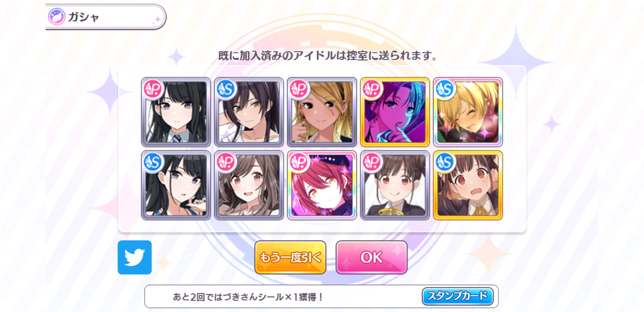The height and width of the screenshot is (312, 644).
Task: Click the ガシャ header wing icon
Action: coord(56,17)
